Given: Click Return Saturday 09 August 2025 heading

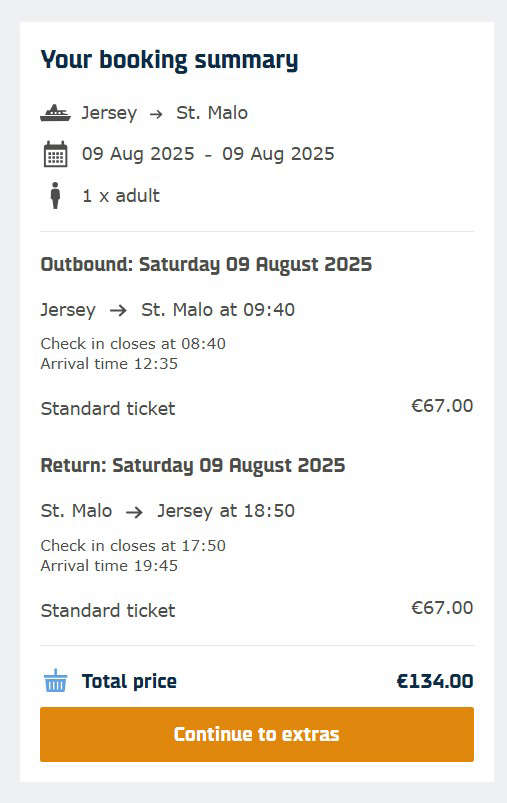Looking at the screenshot, I should [193, 466].
